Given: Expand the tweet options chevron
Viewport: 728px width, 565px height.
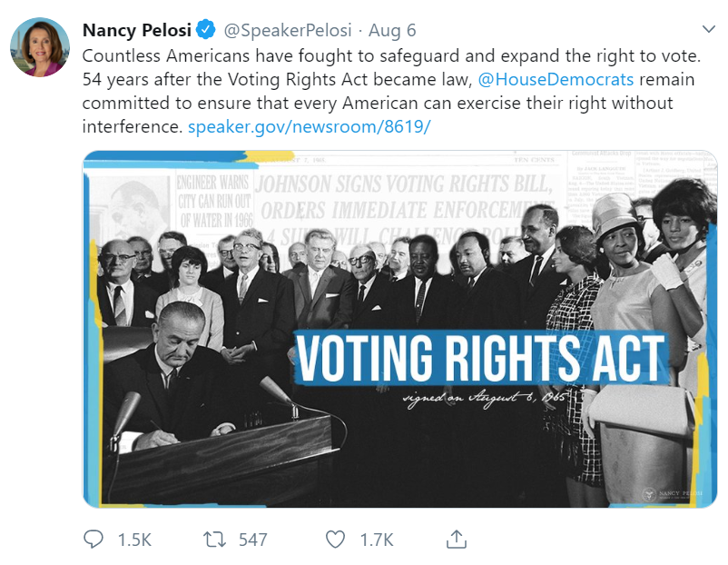Looking at the screenshot, I should pos(709,29).
